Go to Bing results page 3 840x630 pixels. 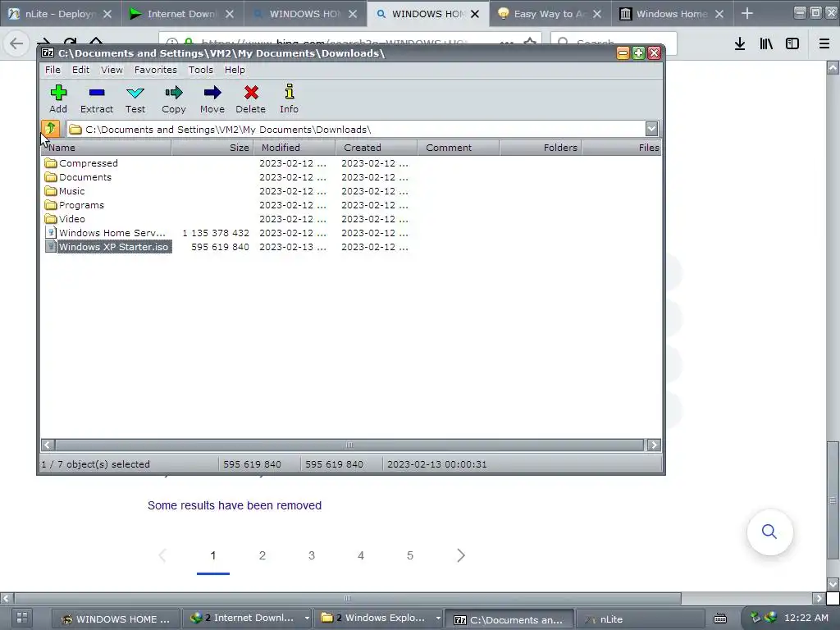click(311, 555)
